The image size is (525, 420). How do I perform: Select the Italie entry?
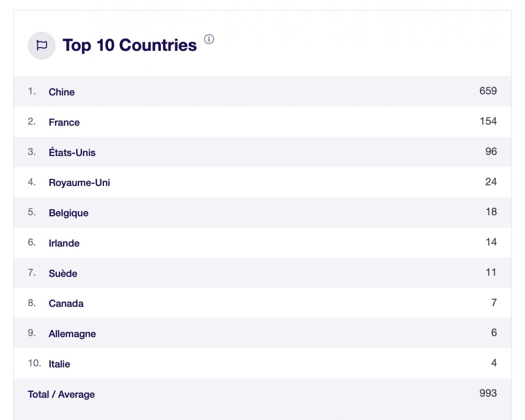59,364
